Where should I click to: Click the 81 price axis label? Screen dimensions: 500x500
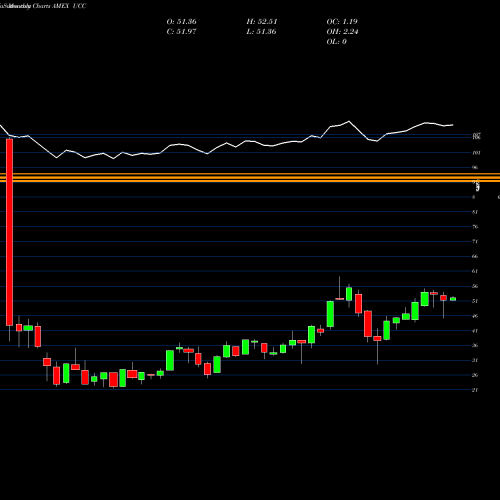point(475,212)
